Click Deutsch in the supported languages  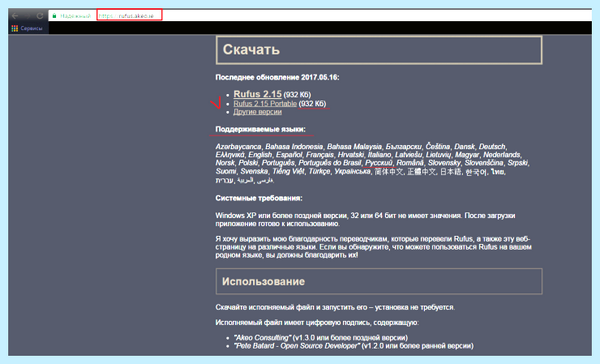tap(492, 147)
